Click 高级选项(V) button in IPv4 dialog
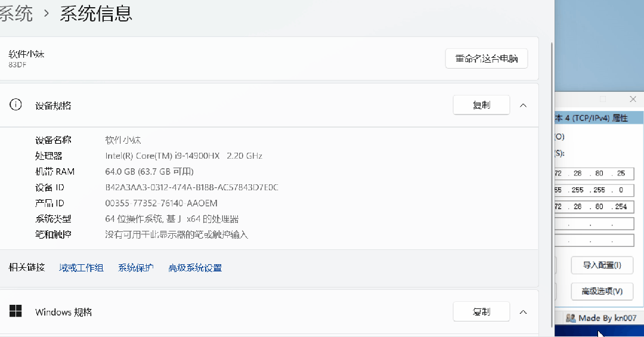This screenshot has height=337, width=644. pyautogui.click(x=602, y=292)
